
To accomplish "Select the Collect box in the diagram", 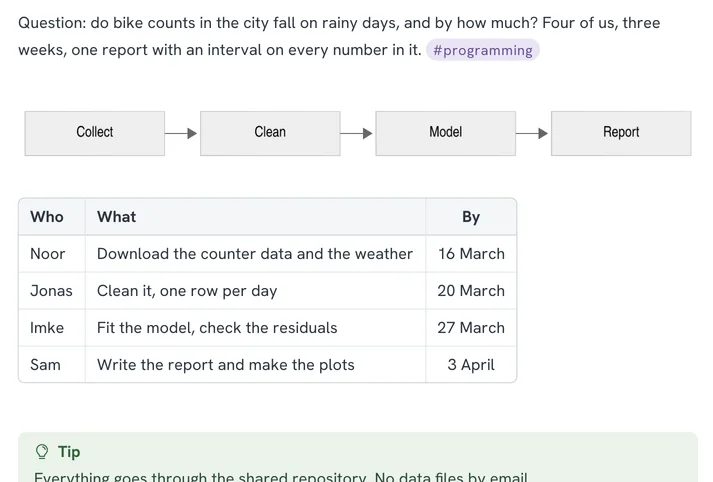I will coord(95,133).
